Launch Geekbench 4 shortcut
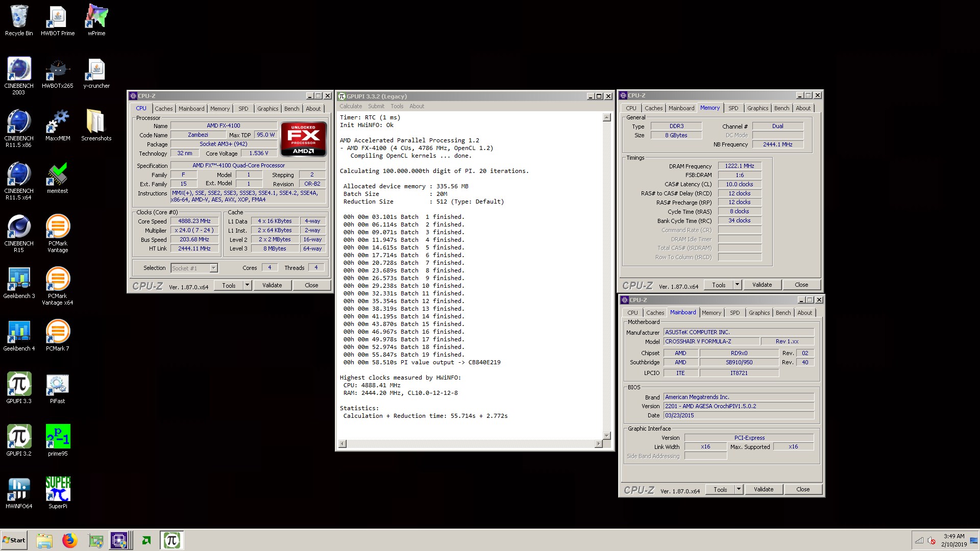Viewport: 980px width, 551px height. click(19, 336)
